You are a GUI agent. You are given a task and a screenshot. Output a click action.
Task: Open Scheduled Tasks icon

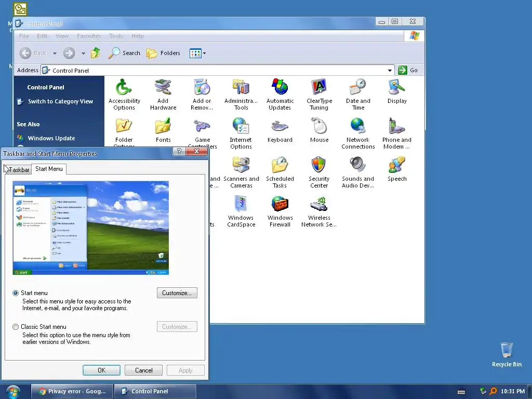pyautogui.click(x=280, y=172)
